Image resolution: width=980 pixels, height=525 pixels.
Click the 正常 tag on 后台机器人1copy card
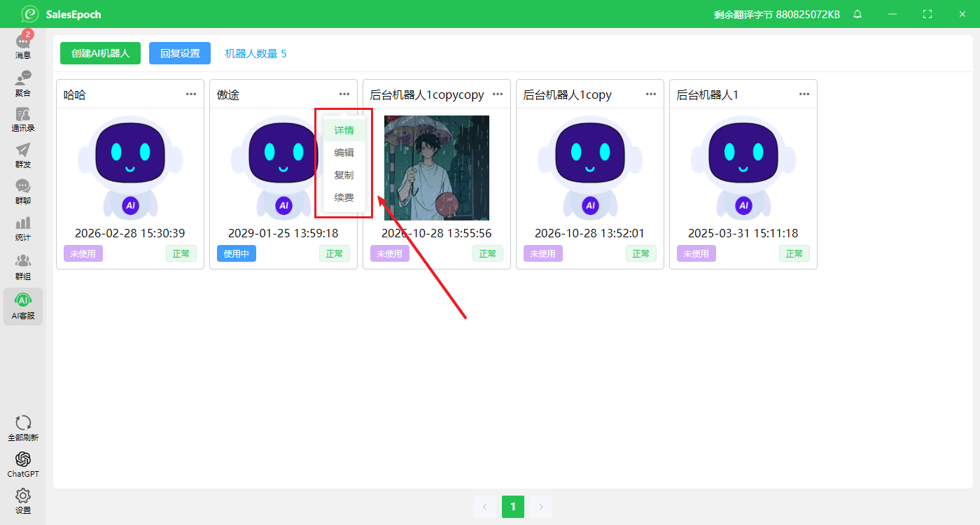click(x=641, y=253)
